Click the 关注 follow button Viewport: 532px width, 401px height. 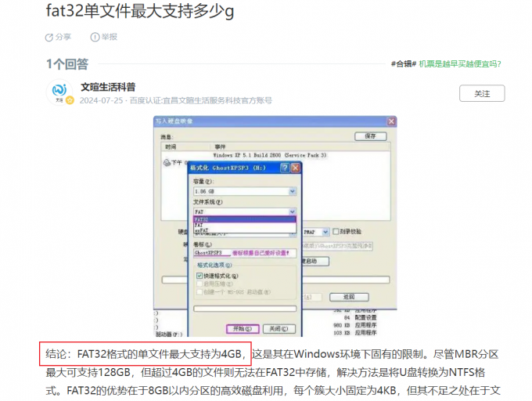coord(482,93)
